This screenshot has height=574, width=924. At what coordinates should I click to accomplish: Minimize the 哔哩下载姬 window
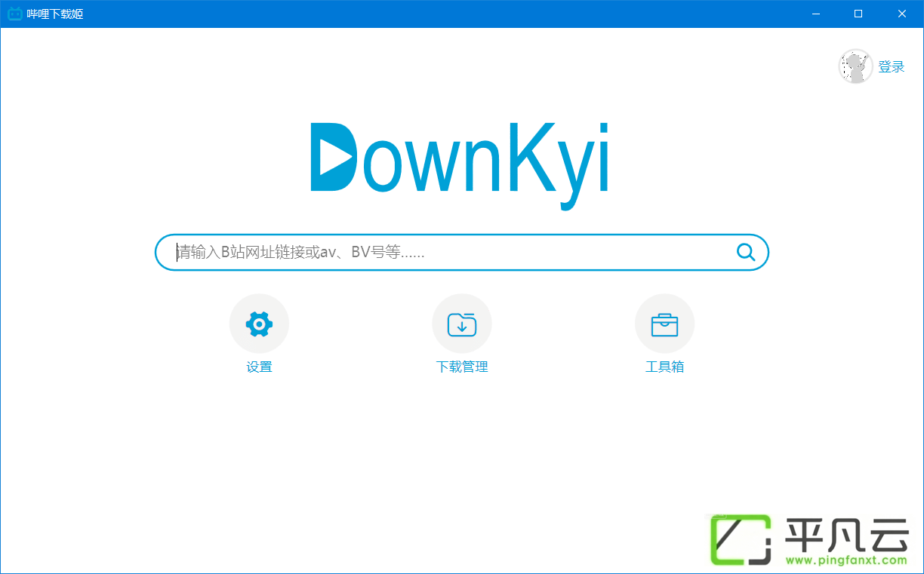[816, 14]
